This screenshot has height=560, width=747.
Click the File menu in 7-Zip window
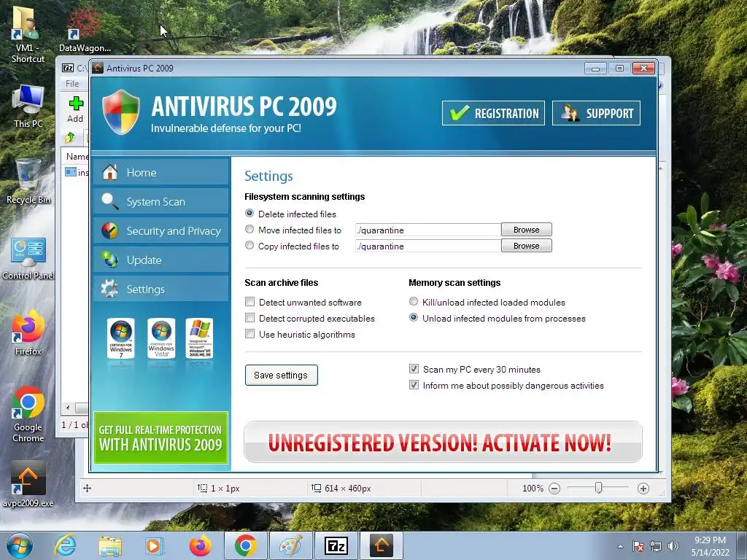(x=72, y=83)
